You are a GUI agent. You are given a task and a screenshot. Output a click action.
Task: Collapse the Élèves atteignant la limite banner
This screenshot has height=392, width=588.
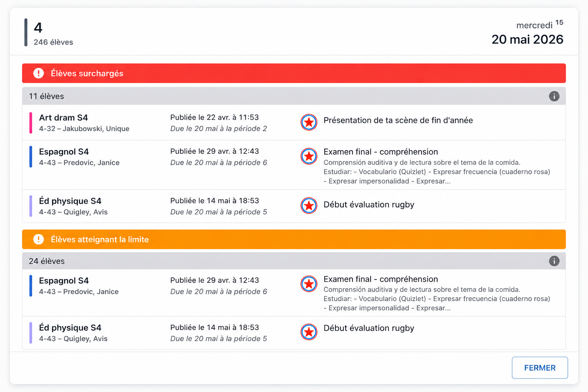[x=294, y=239]
